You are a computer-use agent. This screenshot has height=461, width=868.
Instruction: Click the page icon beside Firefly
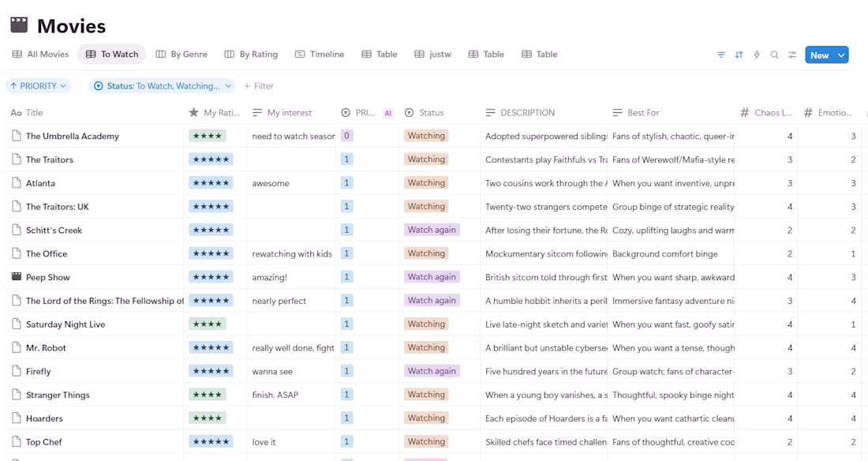17,371
